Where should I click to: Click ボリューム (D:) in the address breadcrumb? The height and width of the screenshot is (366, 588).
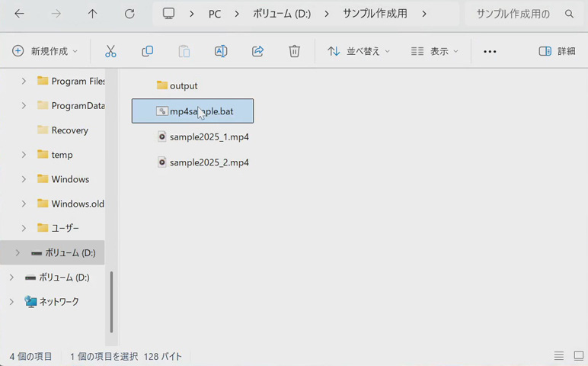click(282, 14)
